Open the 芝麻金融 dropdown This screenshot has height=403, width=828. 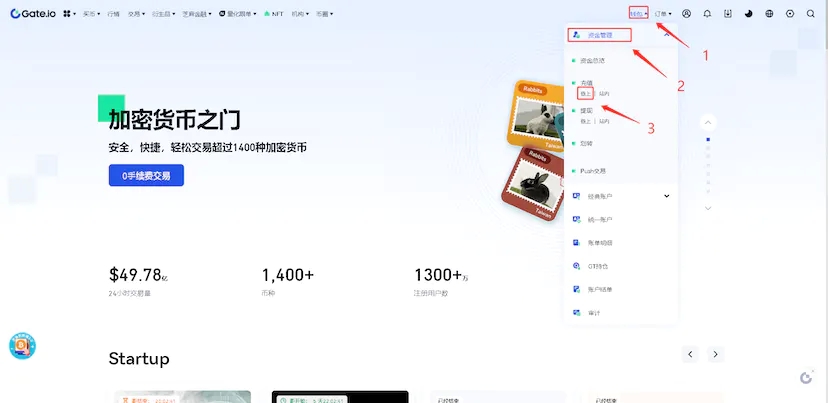(197, 14)
